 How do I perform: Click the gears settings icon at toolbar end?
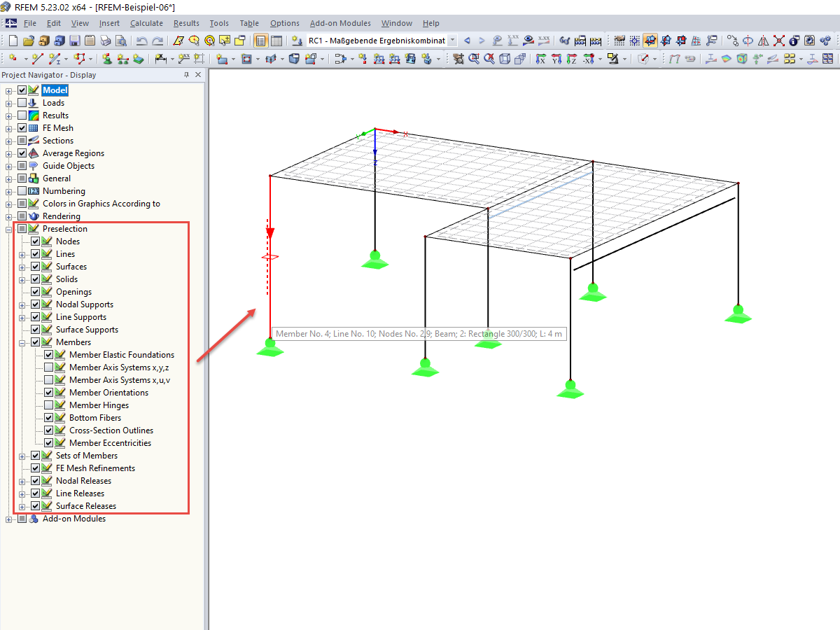[x=825, y=41]
